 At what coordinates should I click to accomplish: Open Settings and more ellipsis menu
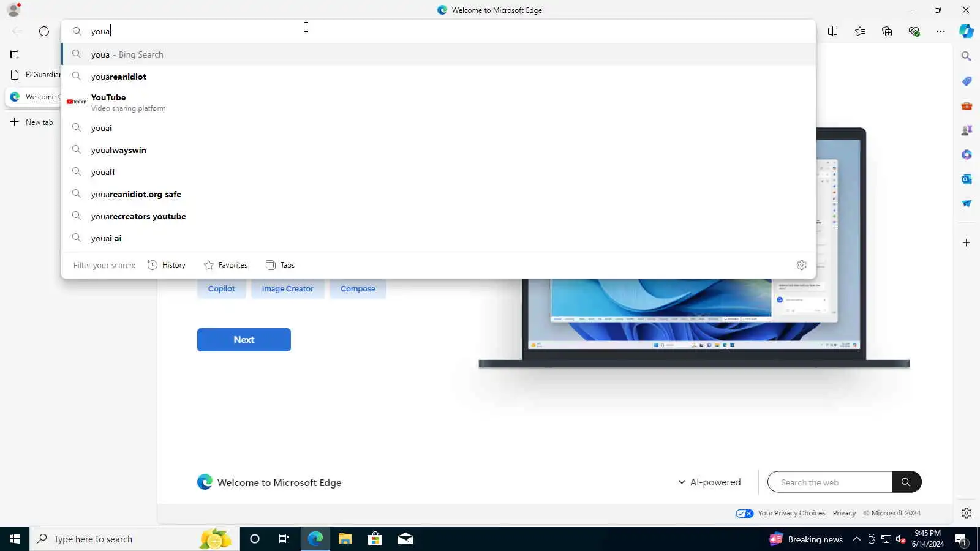click(x=941, y=31)
